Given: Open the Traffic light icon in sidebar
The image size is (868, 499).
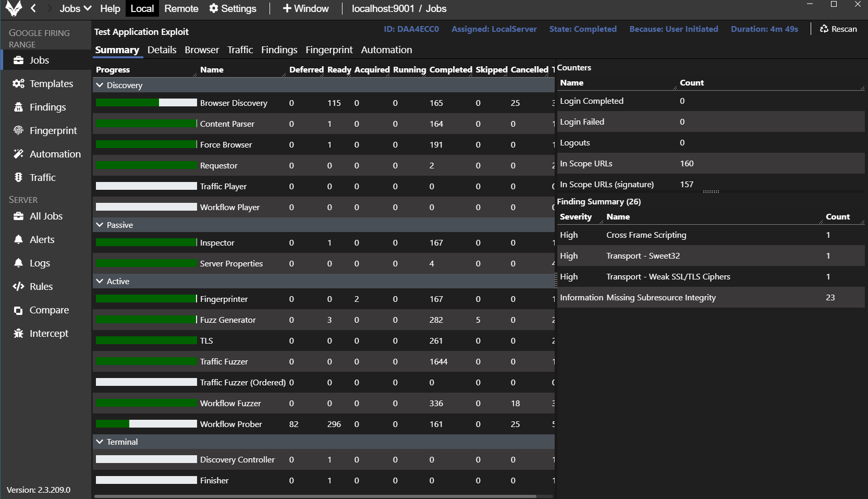Looking at the screenshot, I should (19, 178).
